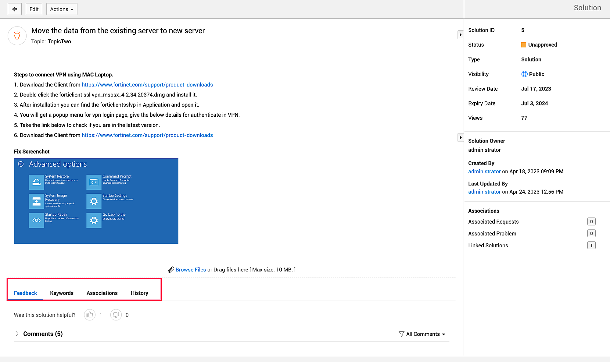Click the filter icon beside All Comments
This screenshot has height=364, width=610.
401,334
